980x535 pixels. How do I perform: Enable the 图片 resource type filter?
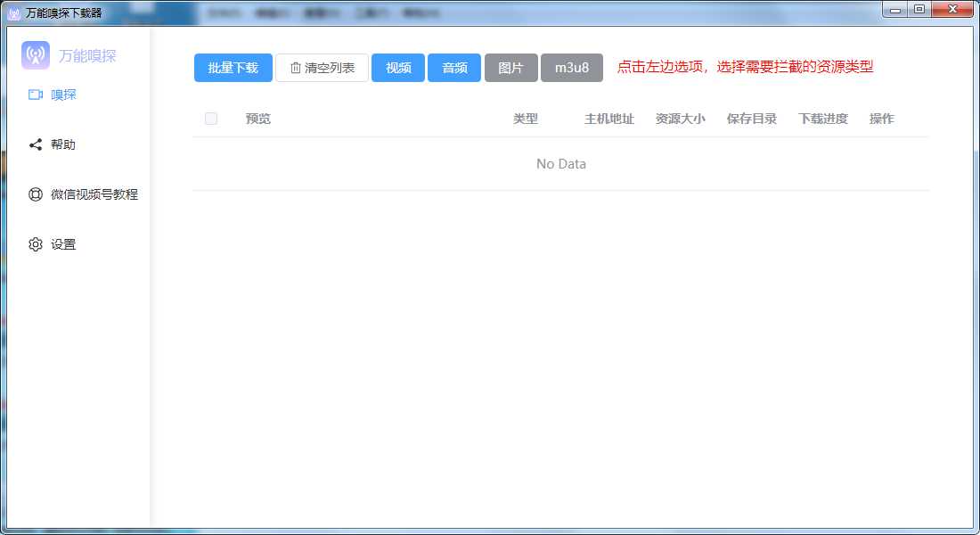point(511,68)
